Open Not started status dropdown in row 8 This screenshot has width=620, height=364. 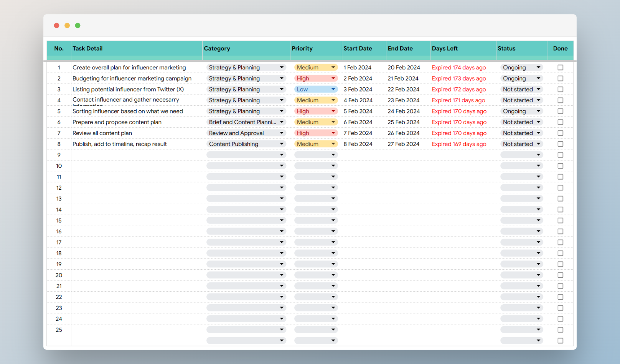[521, 144]
